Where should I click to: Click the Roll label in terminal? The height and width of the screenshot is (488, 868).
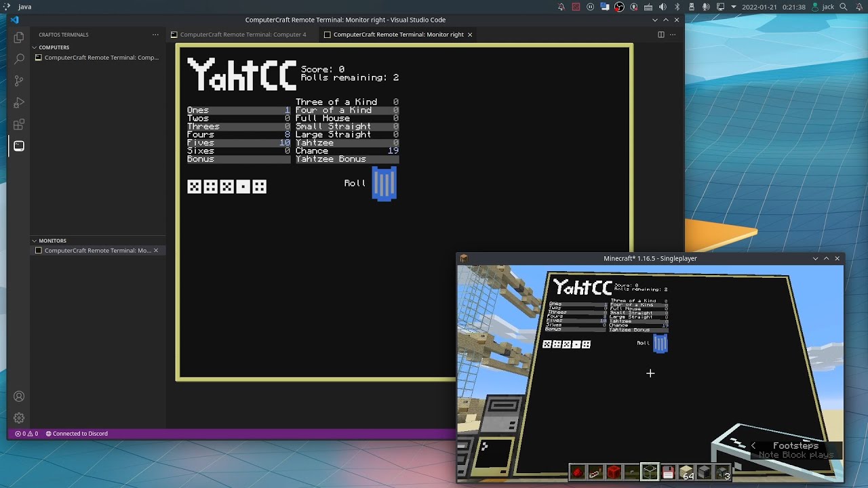(355, 183)
